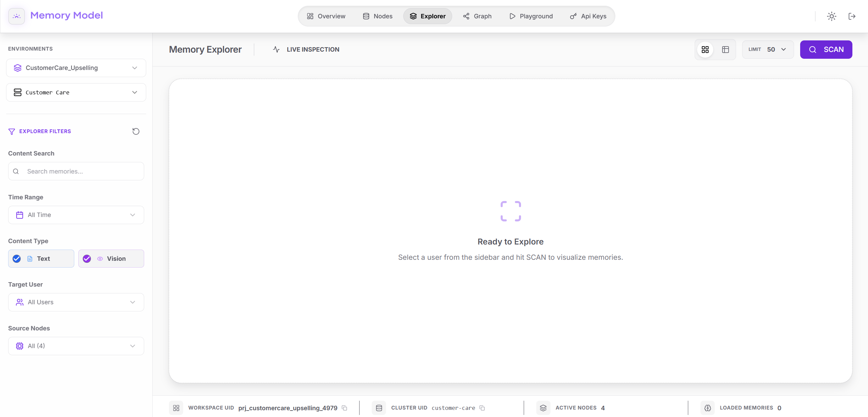Viewport: 868px width, 417px height.
Task: Reset explorer filters with the refresh icon
Action: [136, 131]
